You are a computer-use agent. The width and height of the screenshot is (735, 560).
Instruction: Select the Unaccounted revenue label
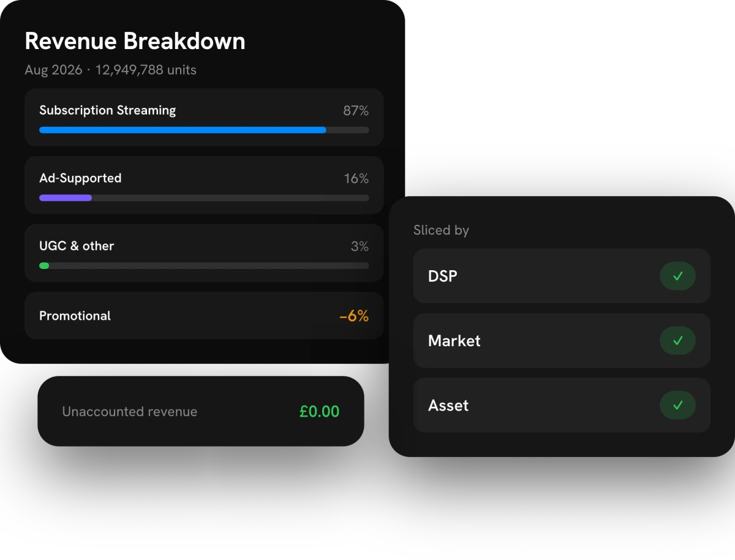point(130,412)
